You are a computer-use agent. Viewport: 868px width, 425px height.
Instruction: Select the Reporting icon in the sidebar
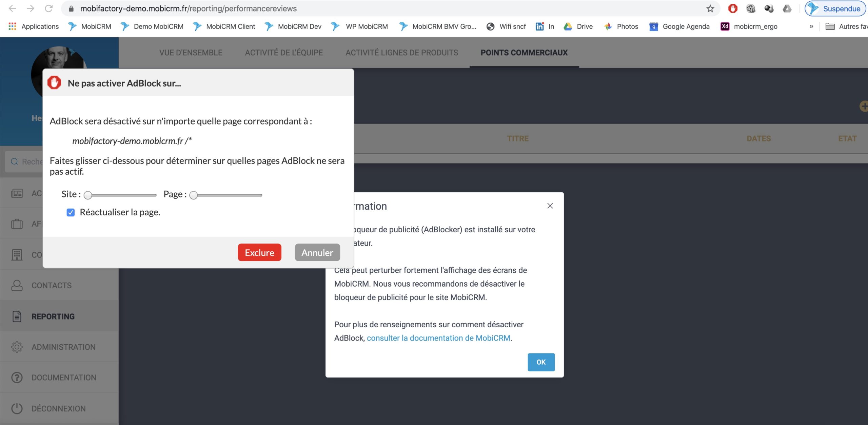[17, 316]
